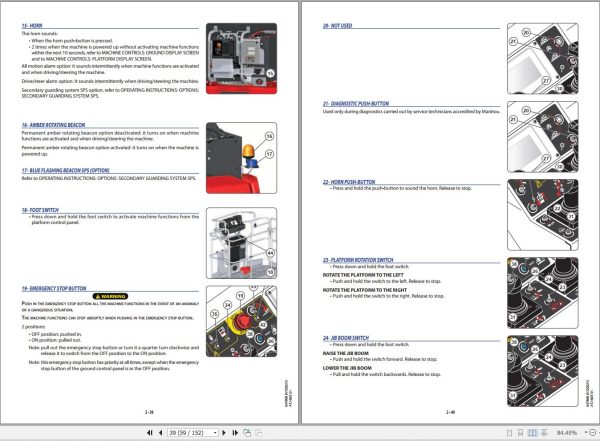
Task: Click the 24- JIB BOOM SWITCH heading
Action: [346, 338]
